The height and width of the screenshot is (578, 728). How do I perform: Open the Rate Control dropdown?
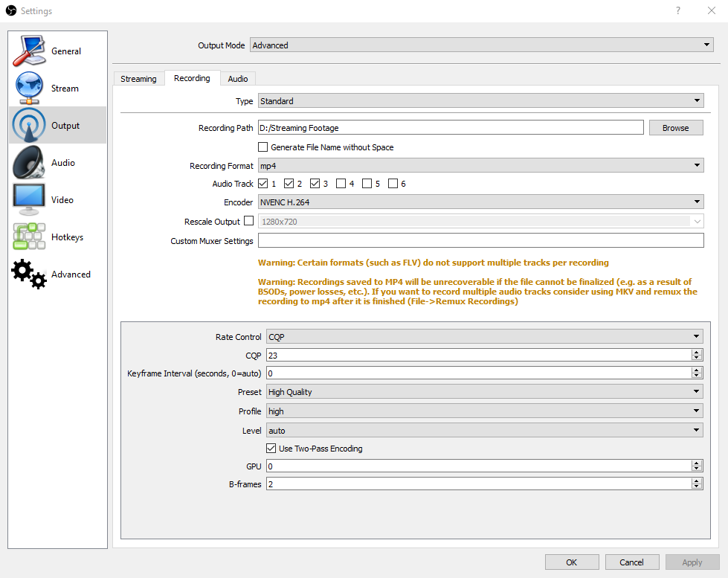(x=485, y=336)
